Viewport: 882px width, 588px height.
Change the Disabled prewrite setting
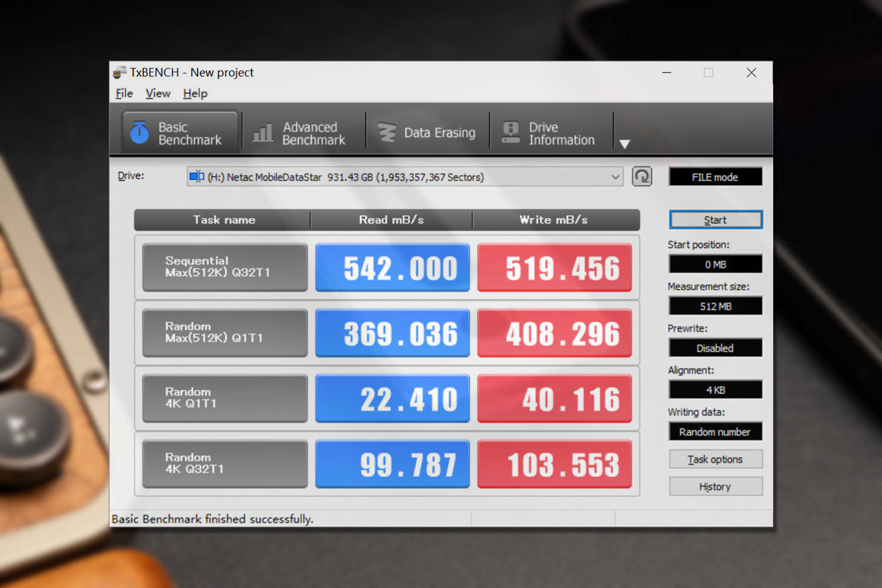716,348
